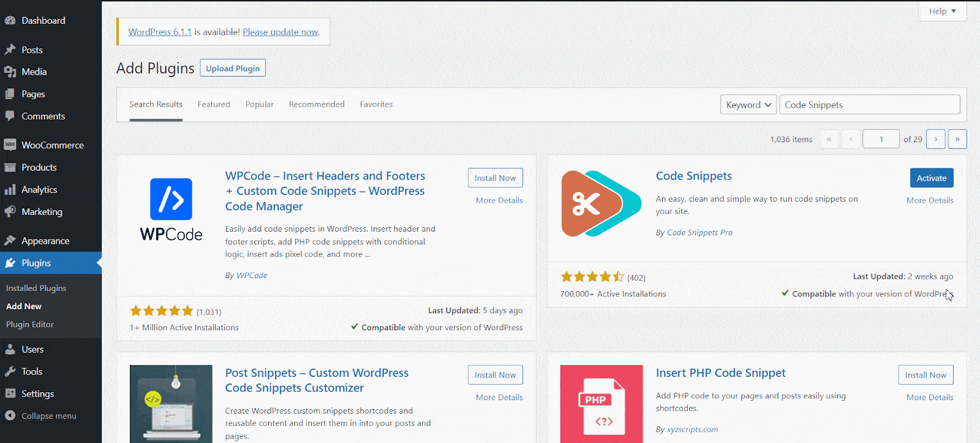The image size is (980, 443).
Task: Open WPCode author link
Action: [x=252, y=276]
